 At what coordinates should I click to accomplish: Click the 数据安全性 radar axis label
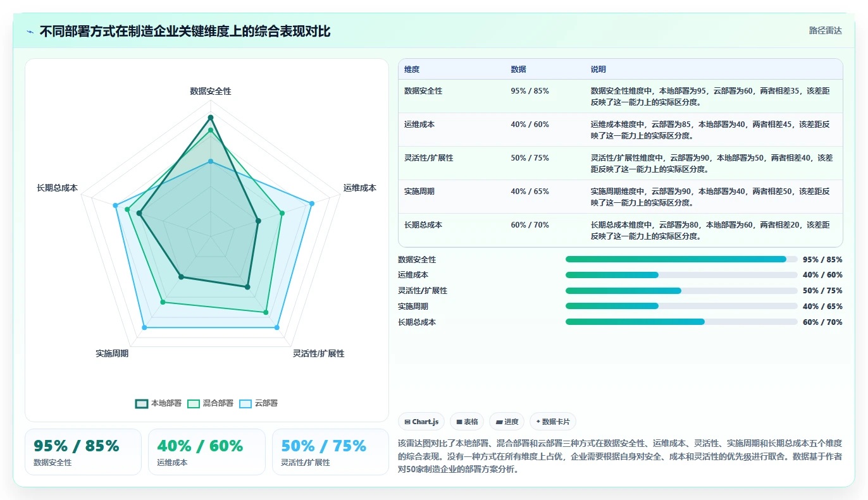coord(211,91)
